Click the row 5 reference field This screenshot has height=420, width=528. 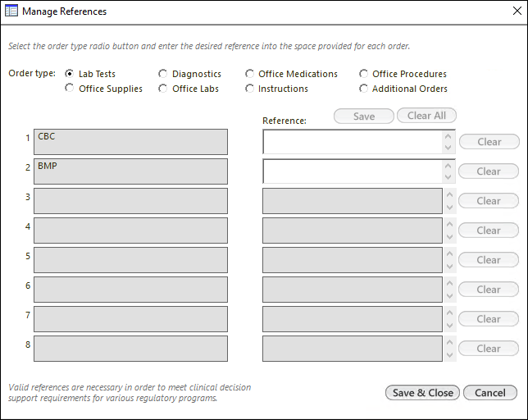(353, 260)
